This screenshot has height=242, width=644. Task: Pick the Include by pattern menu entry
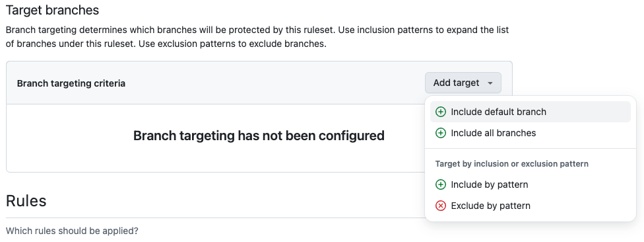coord(531,184)
